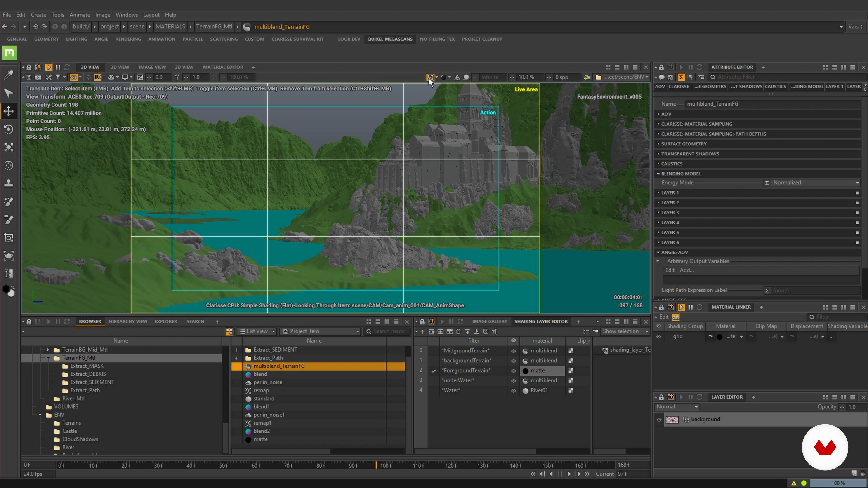Toggle the lock on the 3D View panel
The image size is (868, 488).
pos(29,67)
